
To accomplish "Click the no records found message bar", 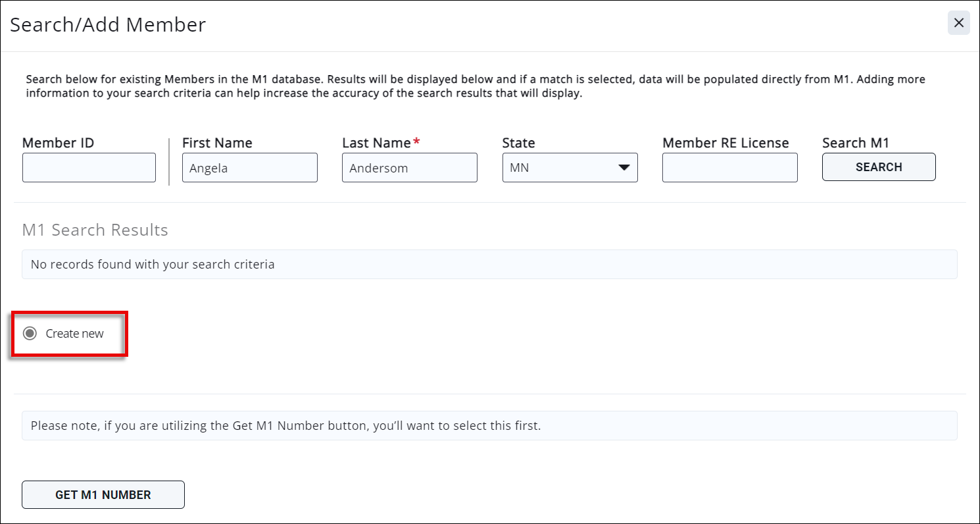I will [490, 264].
